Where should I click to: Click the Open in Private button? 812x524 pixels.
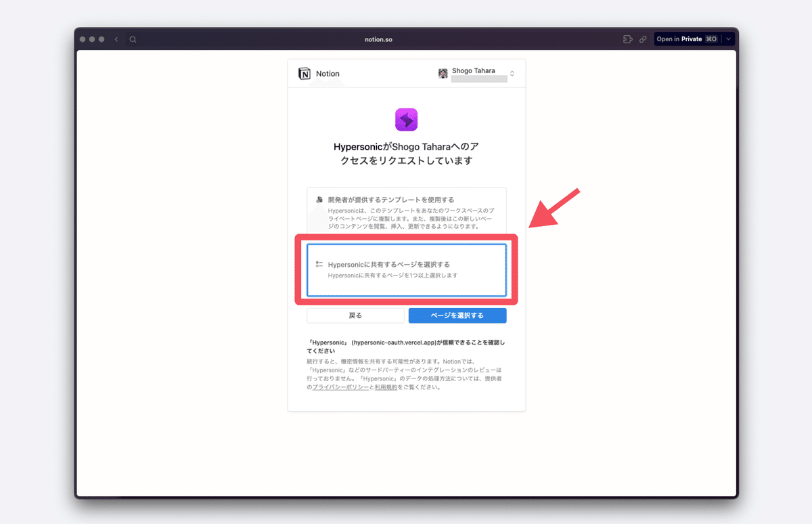[x=687, y=39]
